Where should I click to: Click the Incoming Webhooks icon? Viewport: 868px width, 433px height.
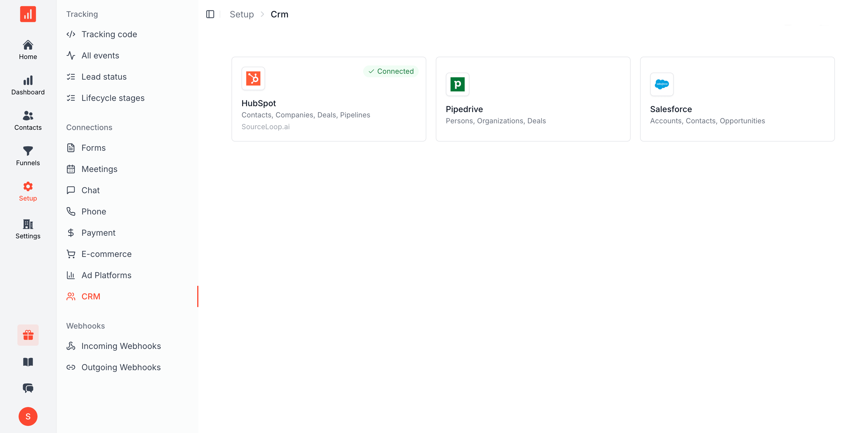click(x=71, y=346)
